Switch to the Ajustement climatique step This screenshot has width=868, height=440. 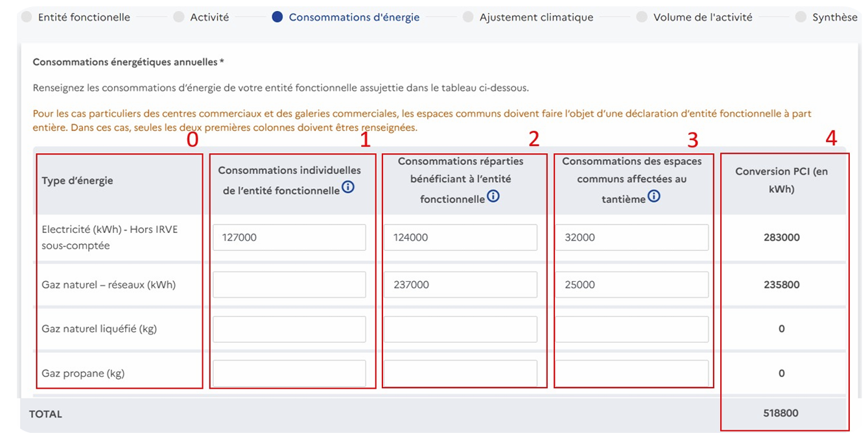click(x=535, y=18)
